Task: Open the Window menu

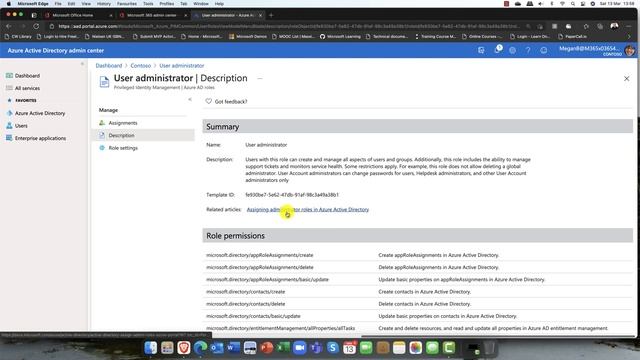Action: (x=200, y=4)
